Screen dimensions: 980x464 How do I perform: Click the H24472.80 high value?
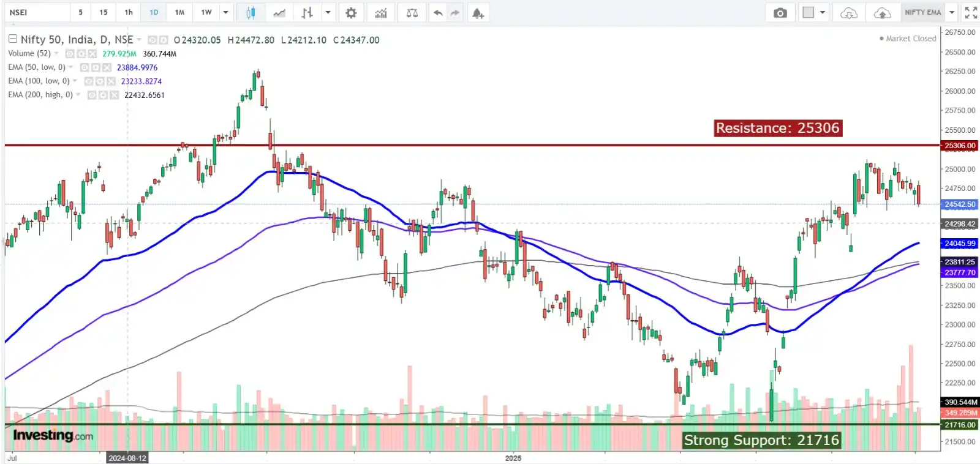point(251,40)
